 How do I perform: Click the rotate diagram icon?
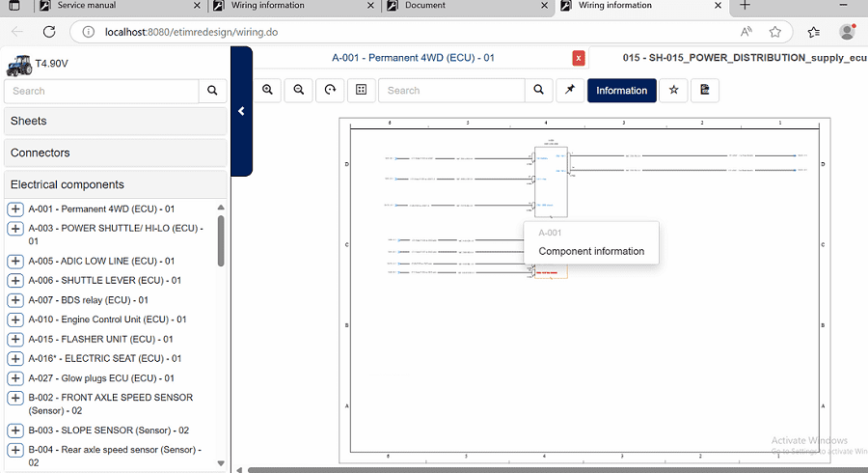point(330,90)
